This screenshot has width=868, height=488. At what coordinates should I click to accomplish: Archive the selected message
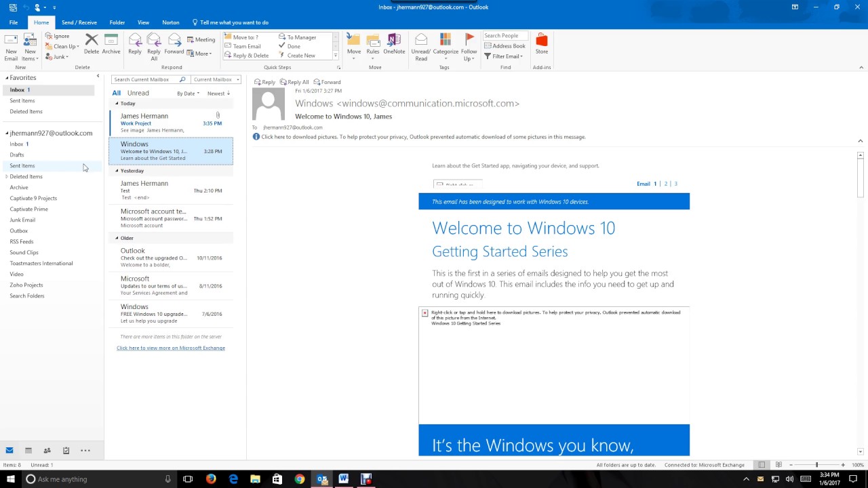coord(111,44)
